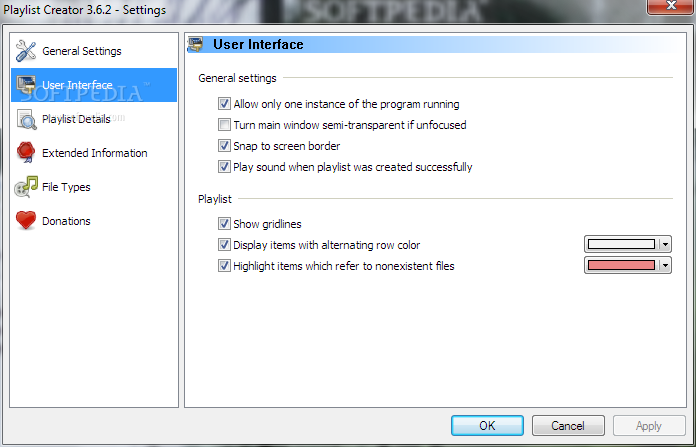
Task: Click the Extended Information red seal icon
Action: point(26,153)
